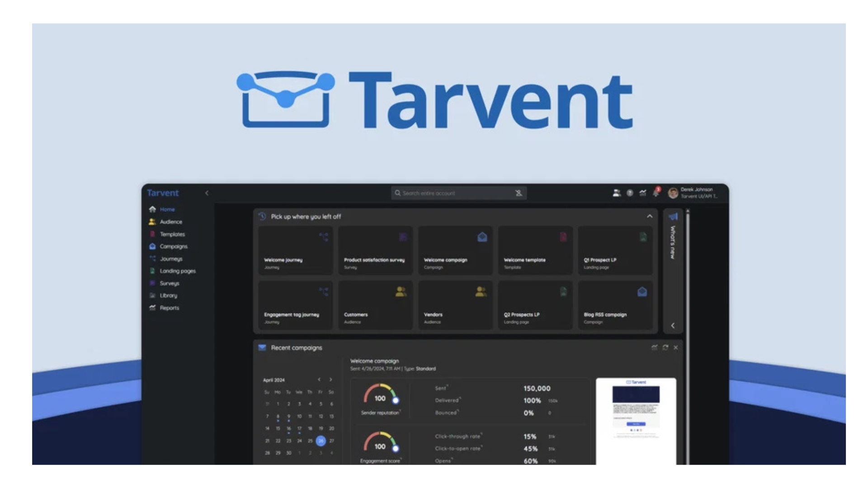Go to next month in the April 2024 calendar

point(330,380)
